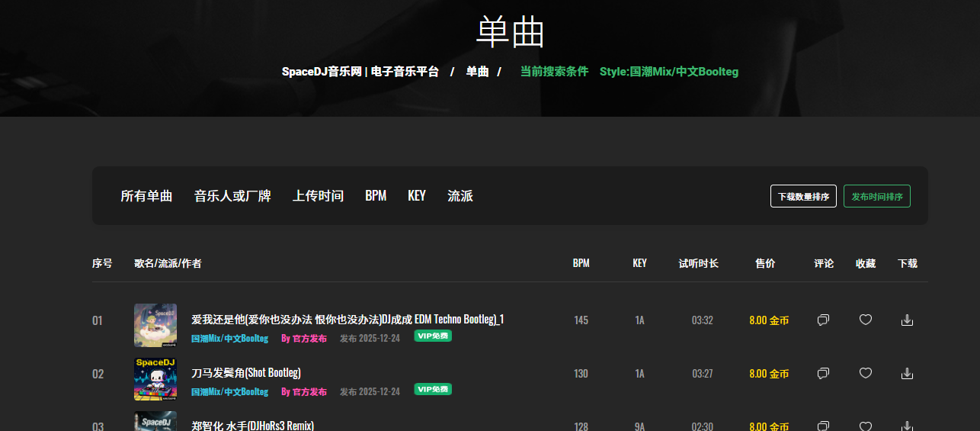Favorite 刀马发鬓角 with the heart icon
Screen dimensions: 980x431
click(865, 374)
